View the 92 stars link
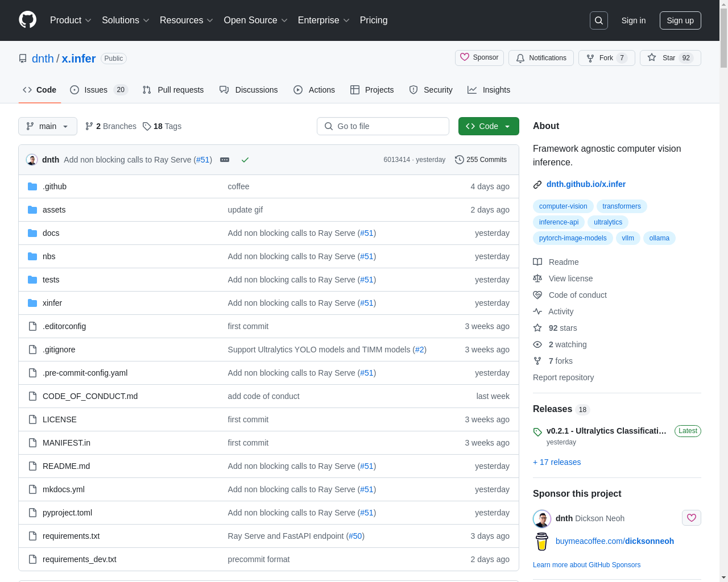 555,328
